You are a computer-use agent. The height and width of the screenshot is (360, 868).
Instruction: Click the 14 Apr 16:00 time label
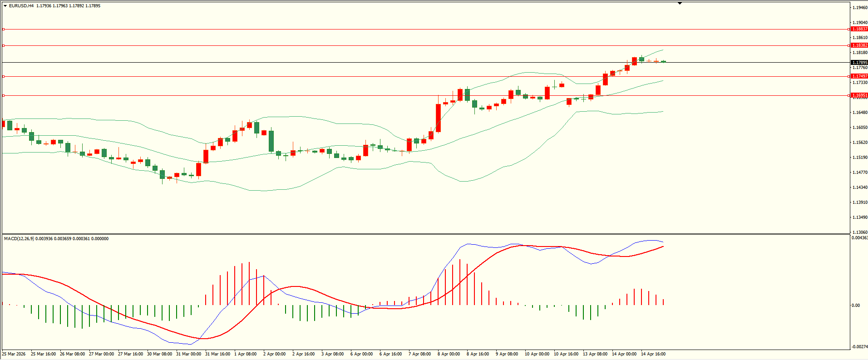pyautogui.click(x=653, y=354)
